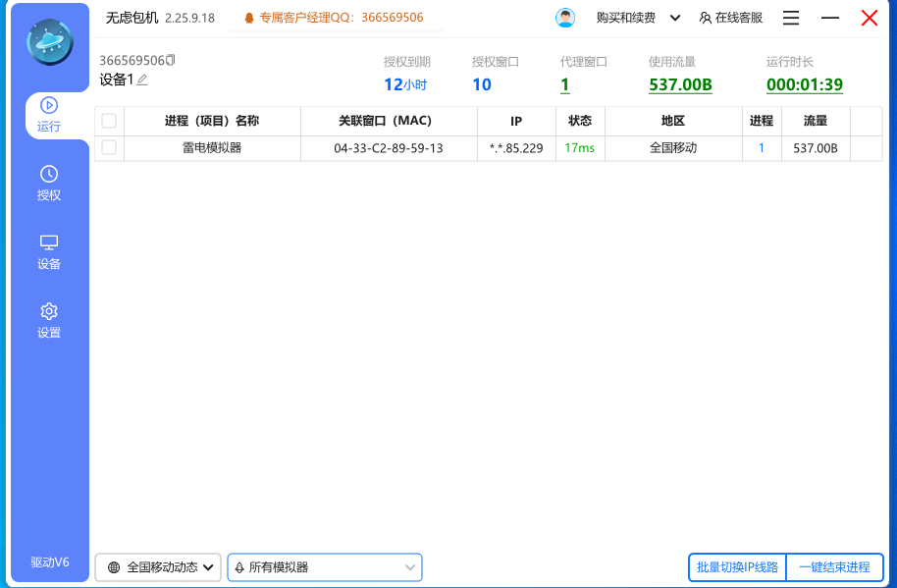Open the hamburger menu icon
This screenshot has width=897, height=588.
coord(791,18)
